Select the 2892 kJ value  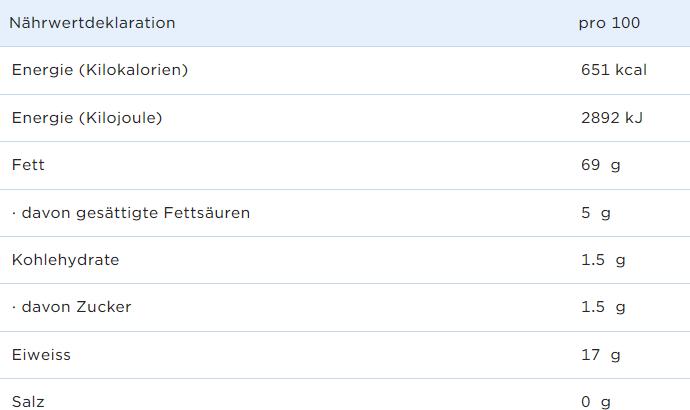pyautogui.click(x=612, y=118)
